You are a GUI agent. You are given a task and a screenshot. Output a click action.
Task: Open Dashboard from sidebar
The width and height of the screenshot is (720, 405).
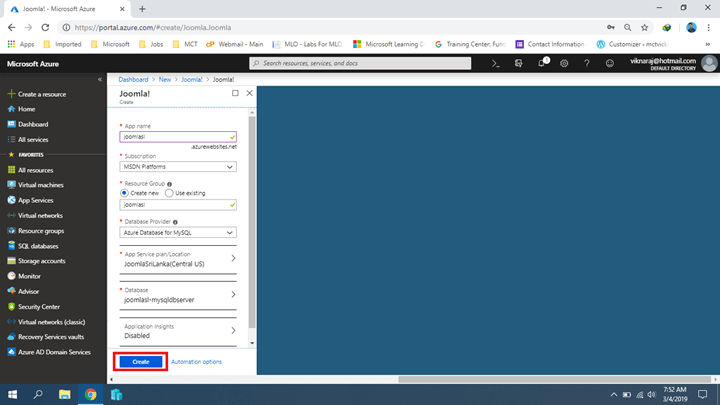tap(33, 124)
